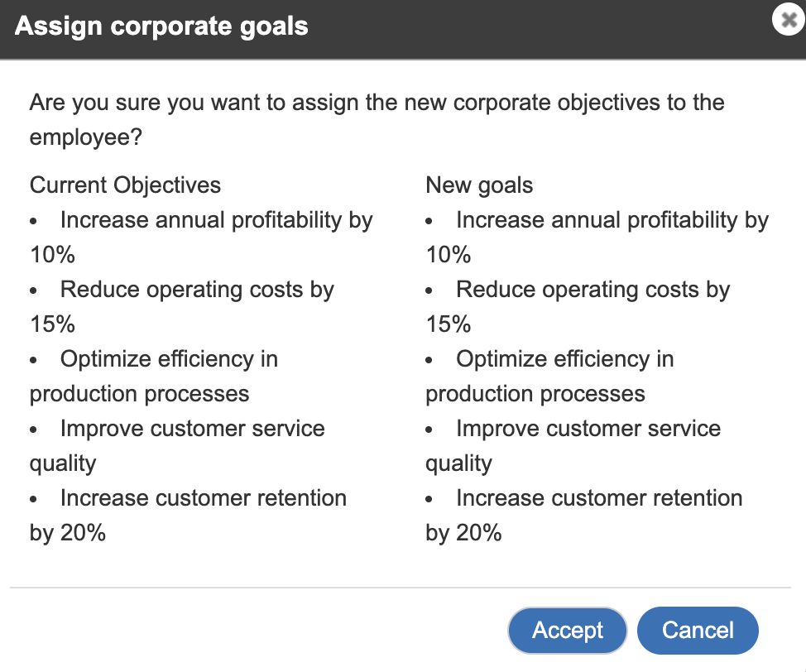Confirm with the Accept button
Image resolution: width=806 pixels, height=672 pixels.
point(567,631)
